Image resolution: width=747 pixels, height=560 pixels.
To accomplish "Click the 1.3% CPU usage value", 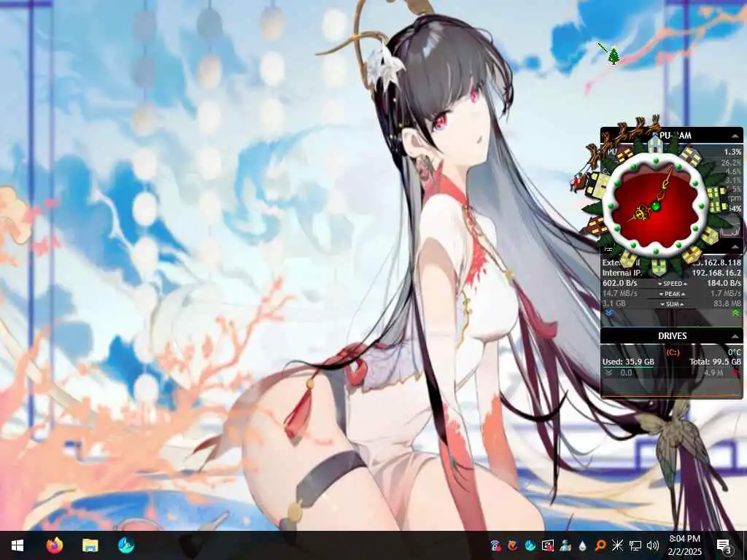I will point(732,152).
